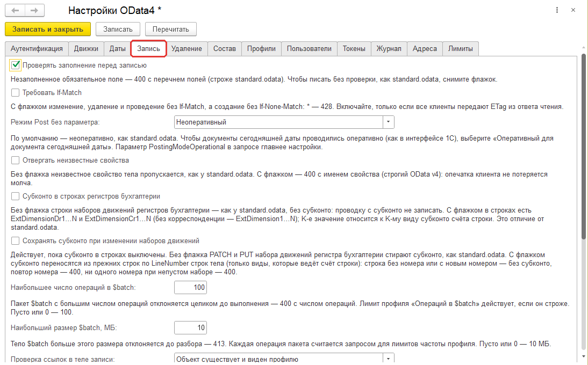Open the Пользователи tab
588x365 pixels.
pyautogui.click(x=310, y=49)
